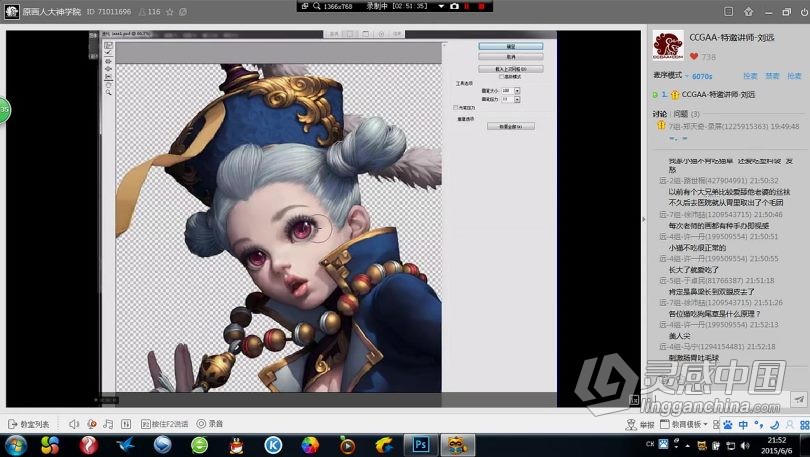Image resolution: width=810 pixels, height=457 pixels.
Task: Toggle the microphone icon in bottom bar
Action: pos(91,424)
